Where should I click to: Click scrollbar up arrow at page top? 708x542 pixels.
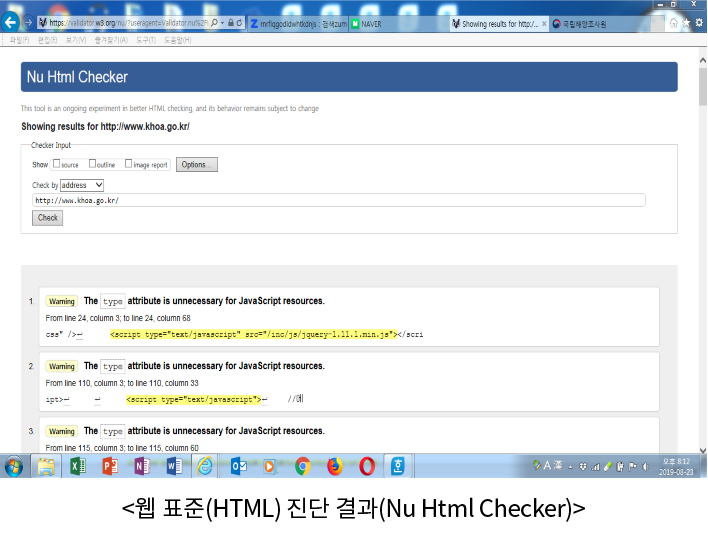(703, 60)
